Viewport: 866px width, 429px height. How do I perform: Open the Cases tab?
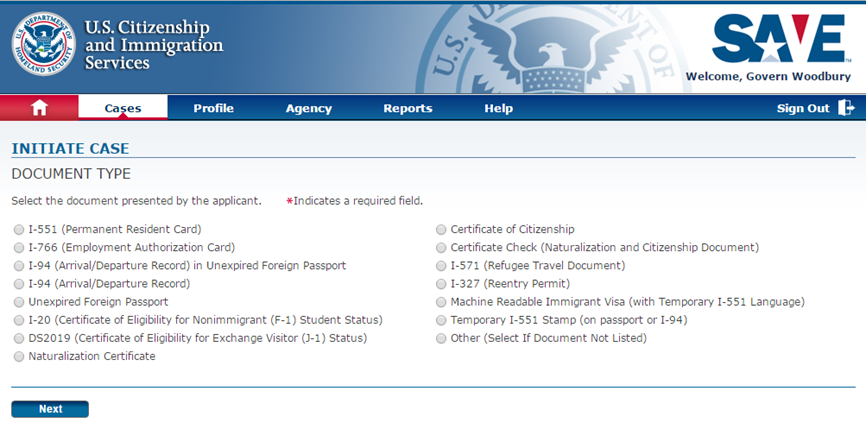(x=123, y=108)
